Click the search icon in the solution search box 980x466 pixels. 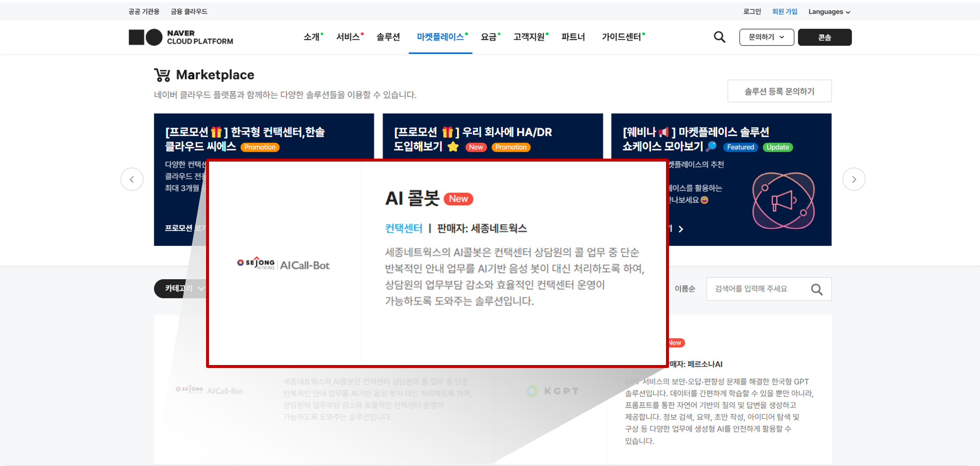pyautogui.click(x=817, y=290)
